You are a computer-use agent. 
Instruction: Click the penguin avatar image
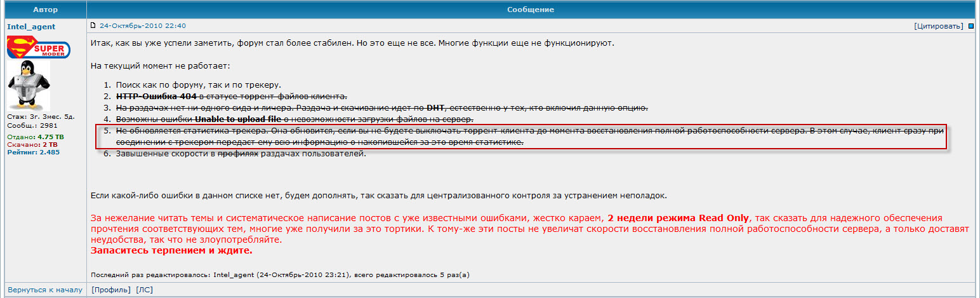28,86
